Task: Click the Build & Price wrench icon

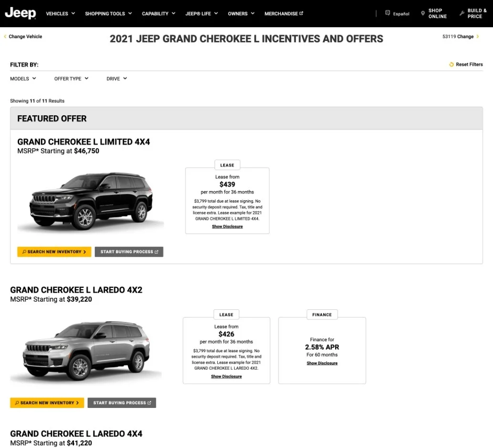Action: [462, 13]
